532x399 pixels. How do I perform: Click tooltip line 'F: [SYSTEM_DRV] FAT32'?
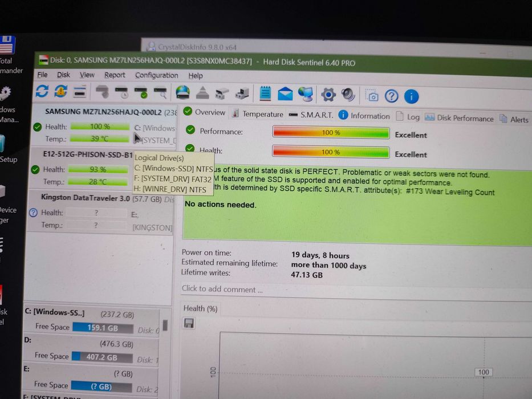173,179
